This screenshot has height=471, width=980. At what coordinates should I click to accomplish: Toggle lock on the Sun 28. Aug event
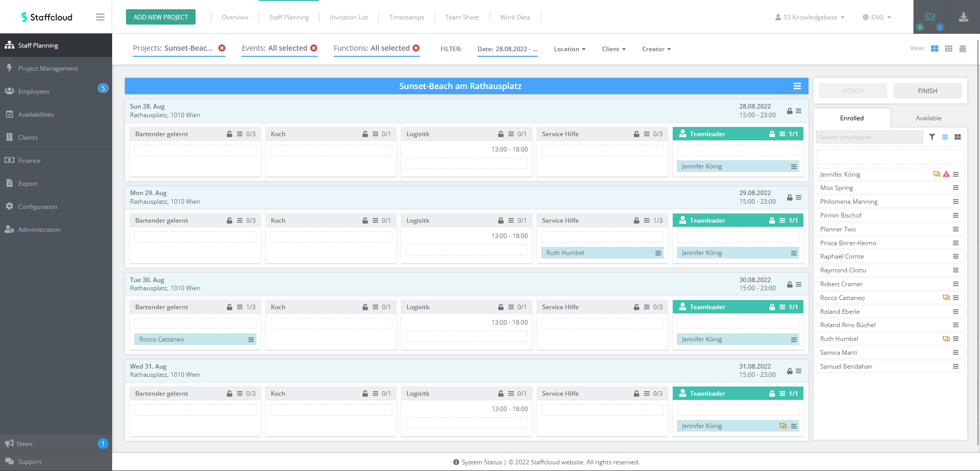pos(790,111)
